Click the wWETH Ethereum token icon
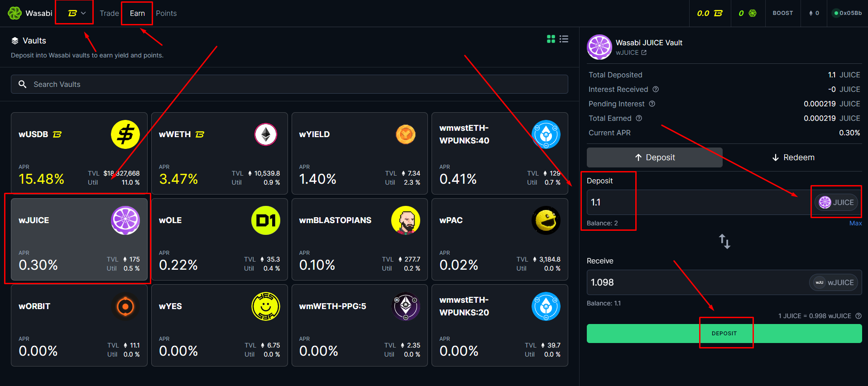This screenshot has width=868, height=386. (x=266, y=134)
